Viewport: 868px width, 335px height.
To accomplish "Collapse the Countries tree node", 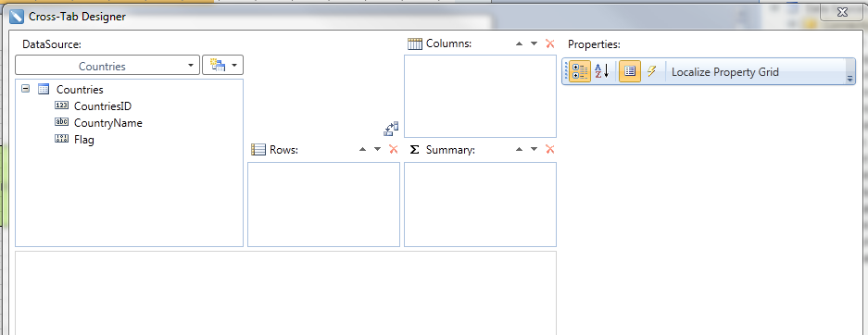I will (x=25, y=88).
